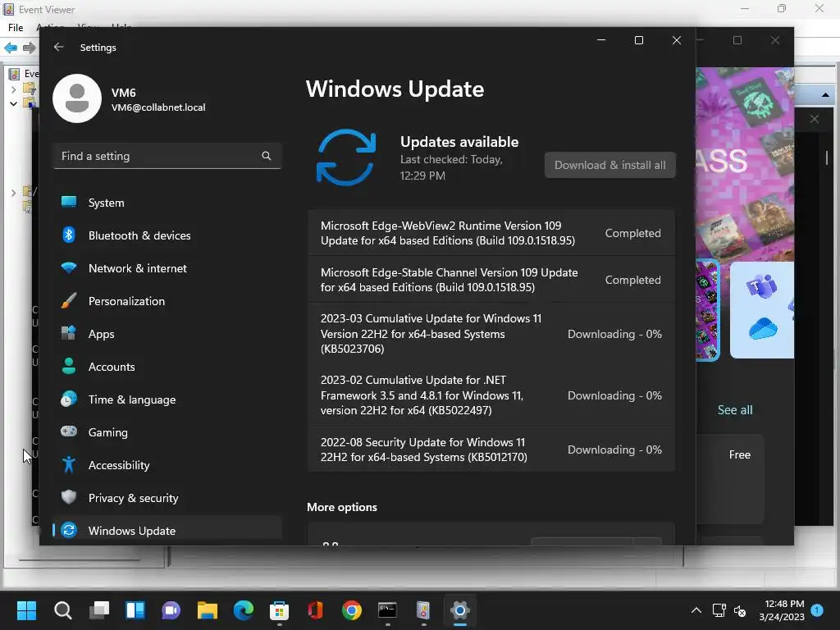Click the More options heading
Image resolution: width=840 pixels, height=630 pixels.
[x=342, y=507]
